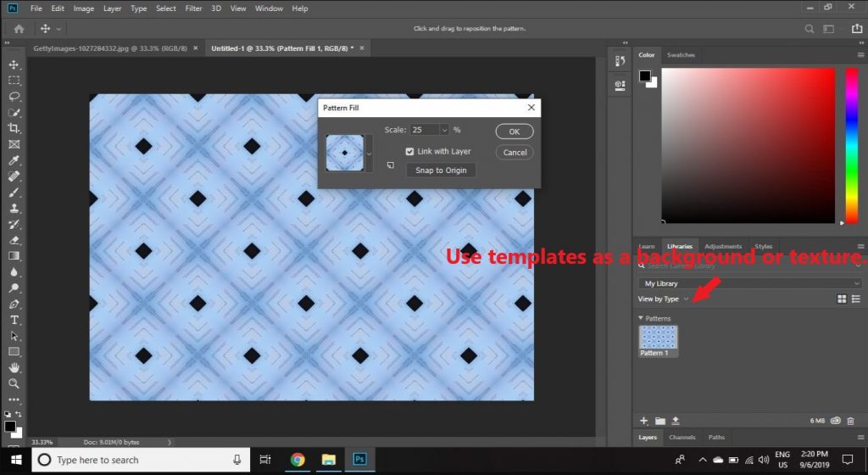
Task: Switch to the Swatches tab
Action: click(x=681, y=55)
